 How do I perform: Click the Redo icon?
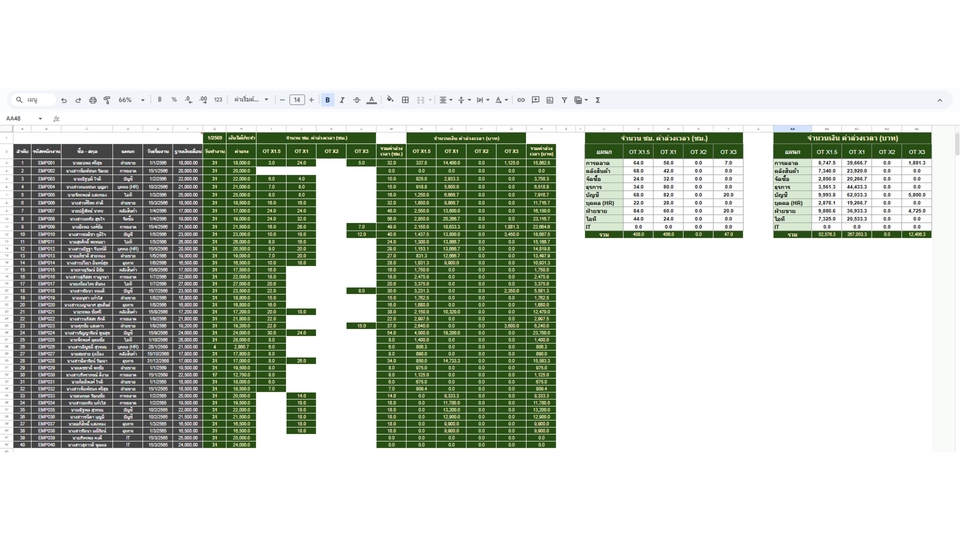[x=78, y=100]
